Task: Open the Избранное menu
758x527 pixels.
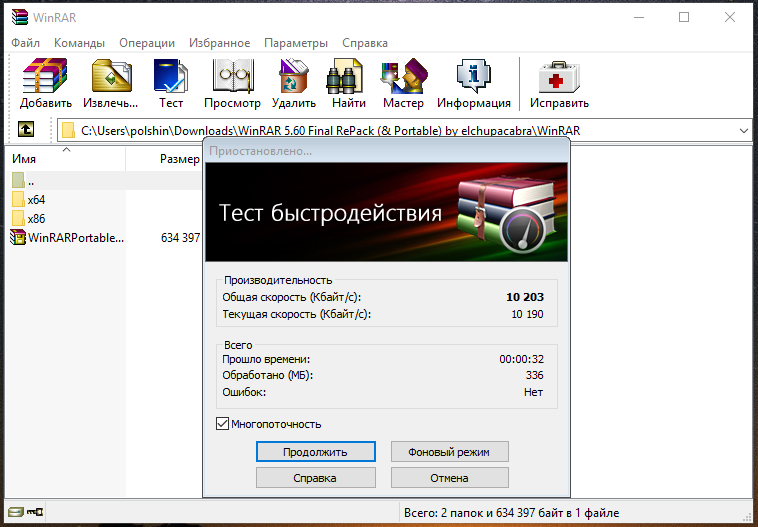Action: pos(219,43)
